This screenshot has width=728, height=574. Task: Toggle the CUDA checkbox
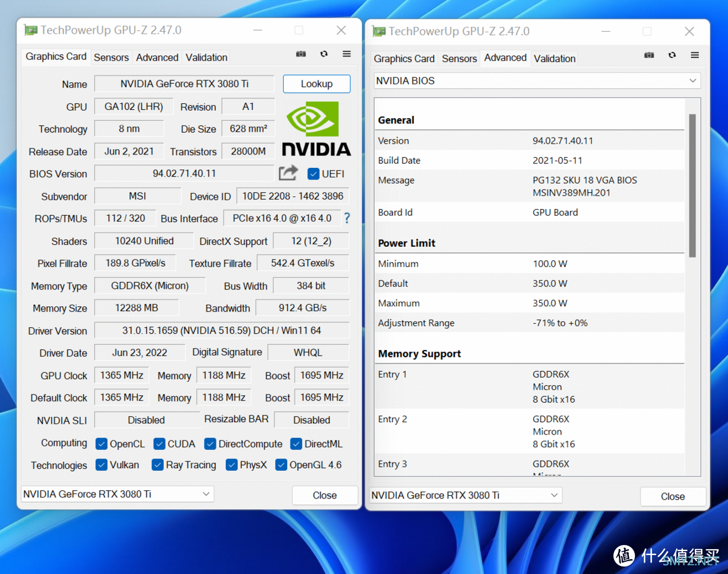[x=159, y=444]
